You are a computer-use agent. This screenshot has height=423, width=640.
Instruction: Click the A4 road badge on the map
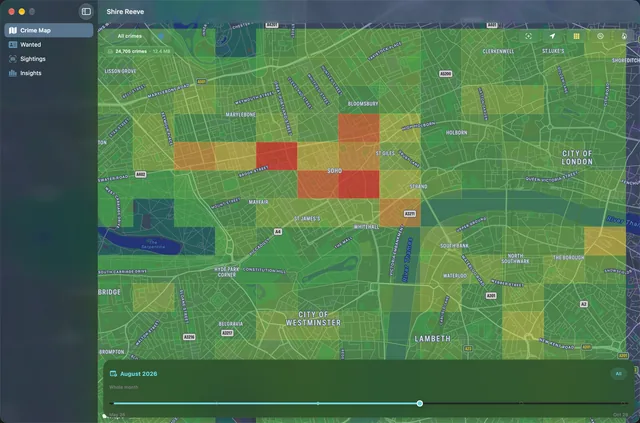[278, 232]
